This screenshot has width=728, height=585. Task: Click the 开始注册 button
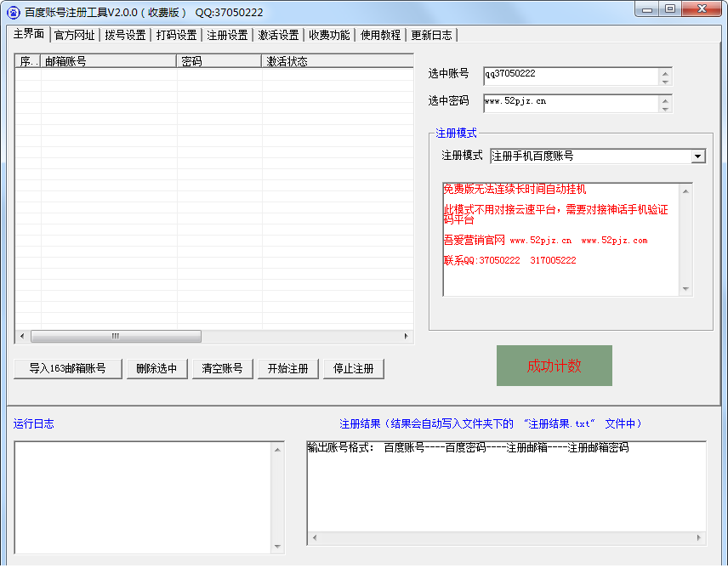(287, 369)
